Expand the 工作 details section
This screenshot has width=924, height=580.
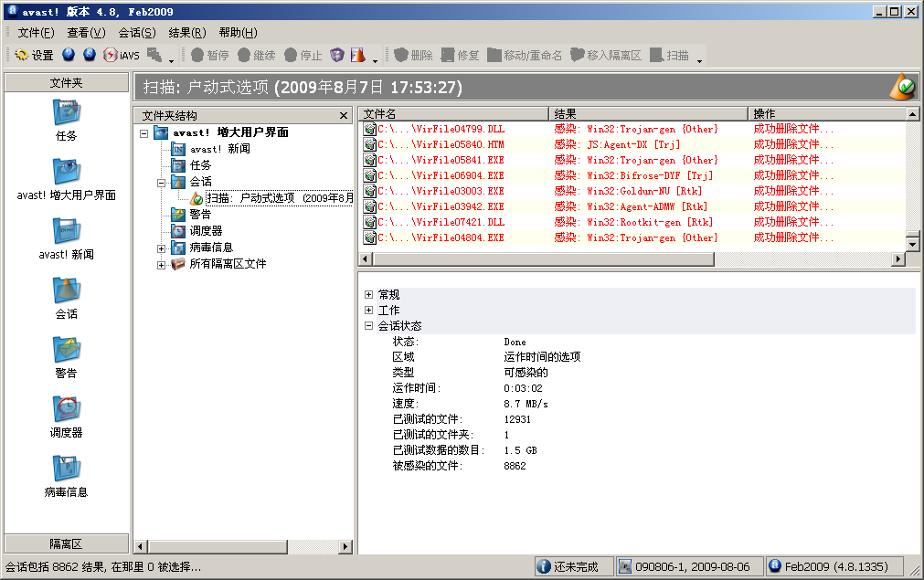click(369, 311)
